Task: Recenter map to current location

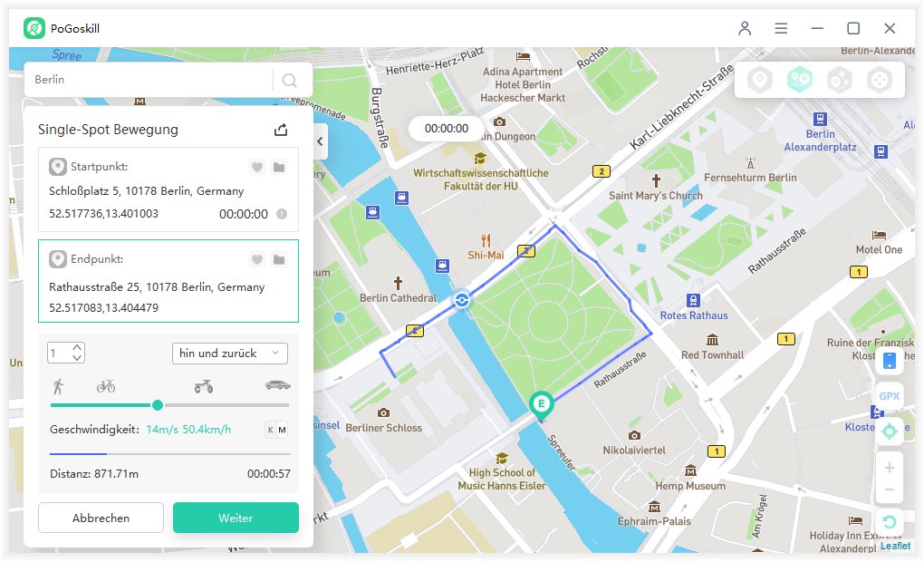Action: [x=889, y=431]
